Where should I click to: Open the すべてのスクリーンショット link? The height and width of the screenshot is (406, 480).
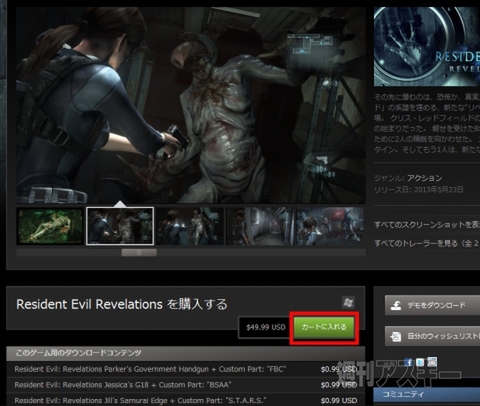(x=427, y=225)
